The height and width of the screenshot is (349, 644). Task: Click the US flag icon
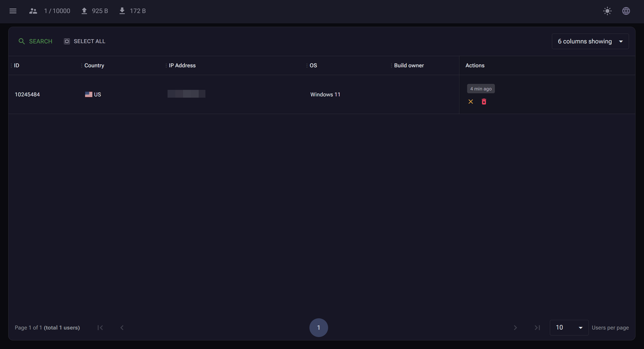click(x=89, y=95)
